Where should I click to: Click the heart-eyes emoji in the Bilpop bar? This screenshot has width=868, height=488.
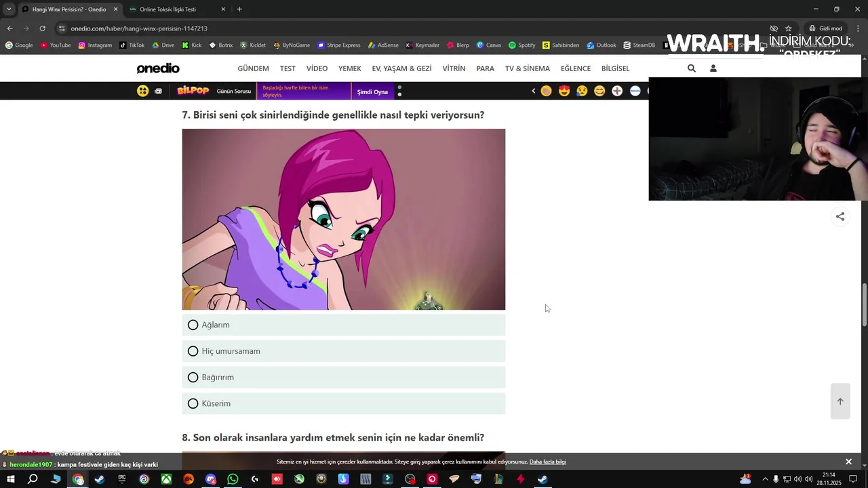(x=564, y=91)
